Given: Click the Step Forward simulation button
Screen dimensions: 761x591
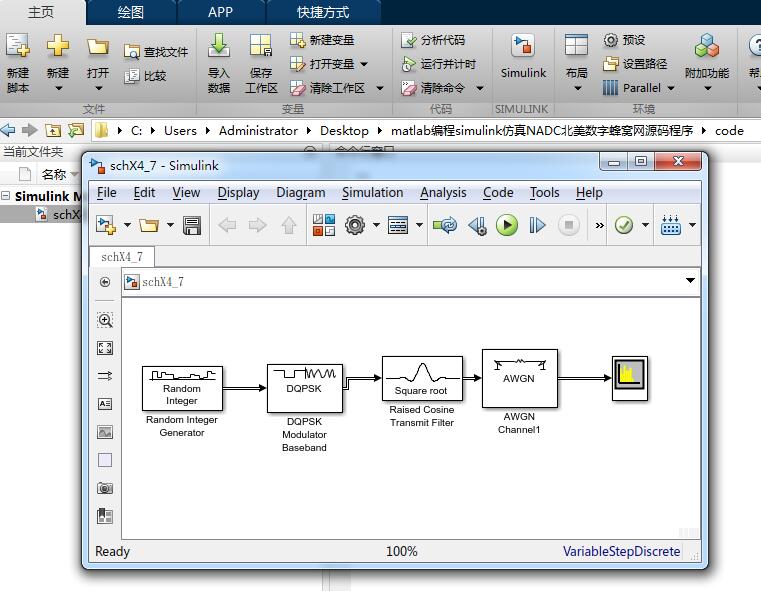Looking at the screenshot, I should coord(537,225).
